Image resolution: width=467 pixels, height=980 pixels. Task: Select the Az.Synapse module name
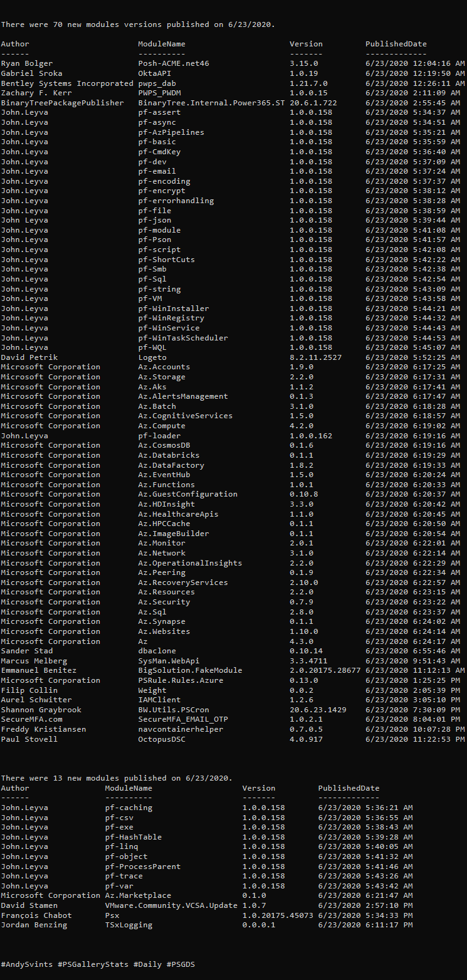coord(162,622)
